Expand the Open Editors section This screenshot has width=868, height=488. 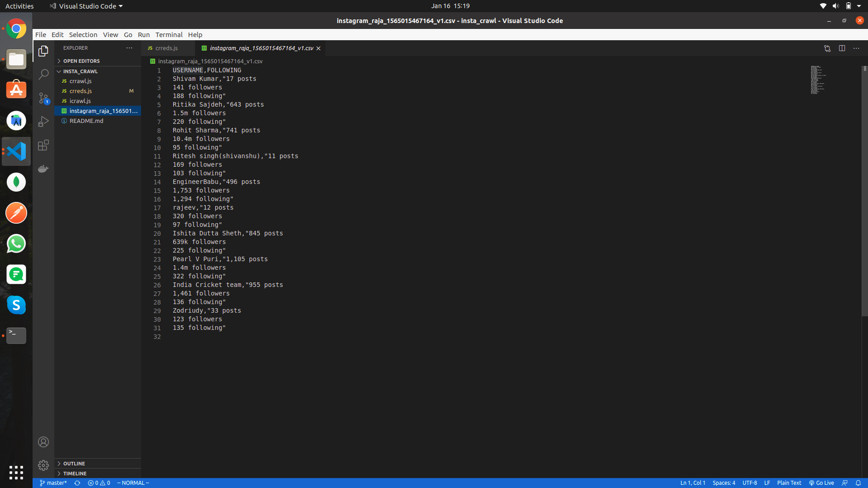pyautogui.click(x=81, y=61)
